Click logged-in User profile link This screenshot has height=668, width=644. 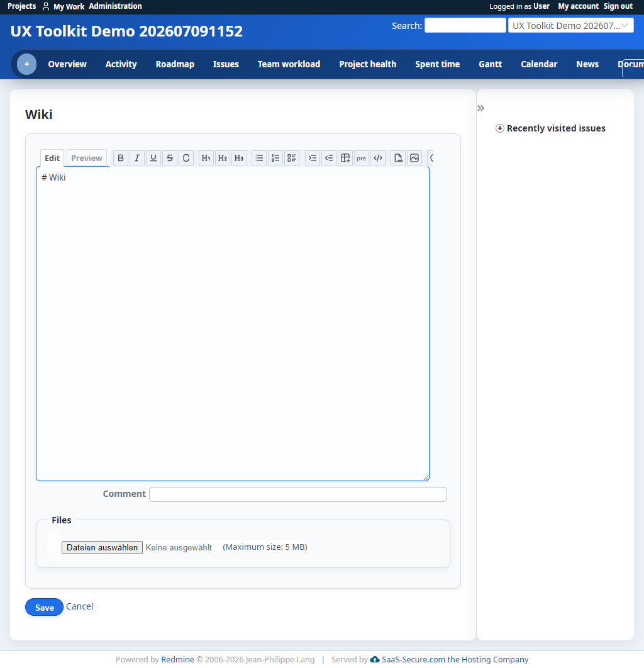(541, 6)
